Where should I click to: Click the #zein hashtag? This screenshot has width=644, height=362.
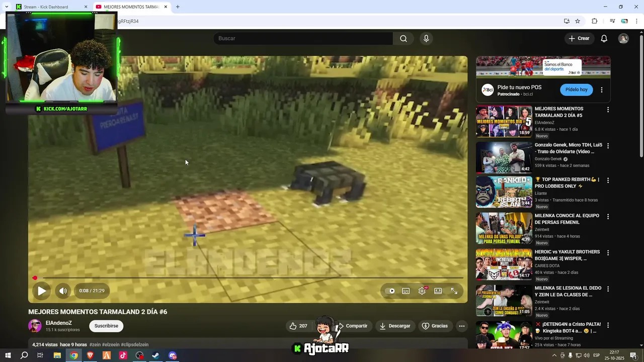tap(95, 345)
